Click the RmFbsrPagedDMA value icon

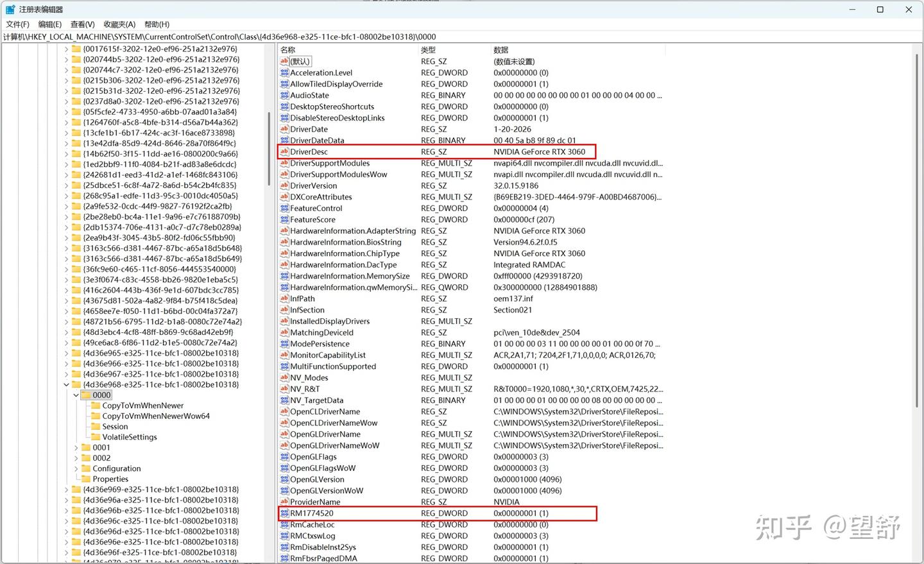coord(284,558)
